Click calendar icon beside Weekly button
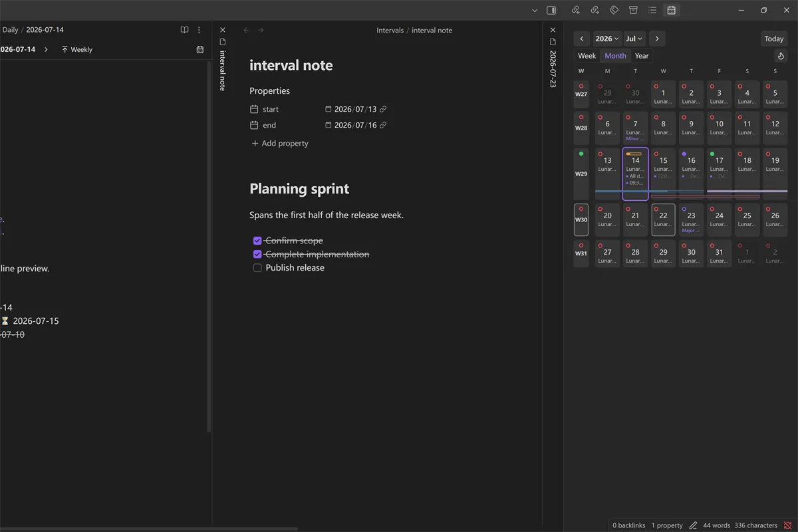The height and width of the screenshot is (532, 798). click(200, 49)
